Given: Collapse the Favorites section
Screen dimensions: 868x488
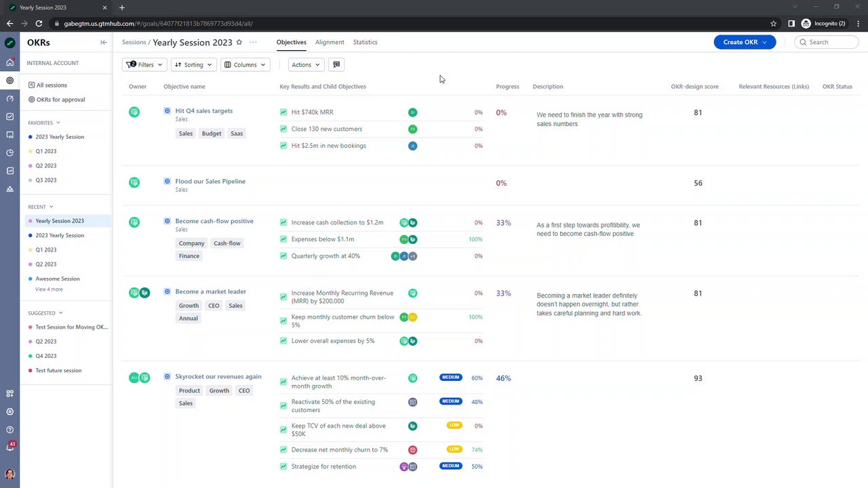Looking at the screenshot, I should pyautogui.click(x=58, y=123).
